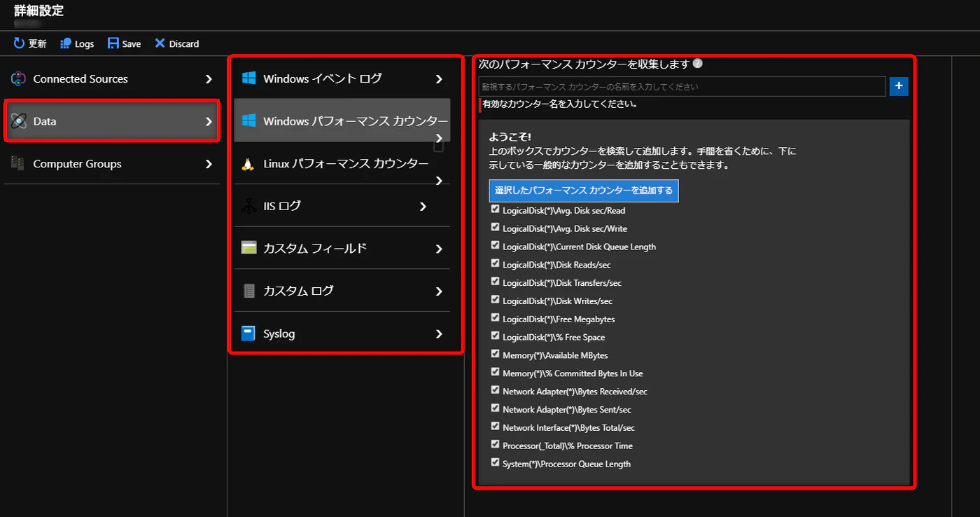
Task: Click the Connected Sources icon
Action: click(x=19, y=79)
